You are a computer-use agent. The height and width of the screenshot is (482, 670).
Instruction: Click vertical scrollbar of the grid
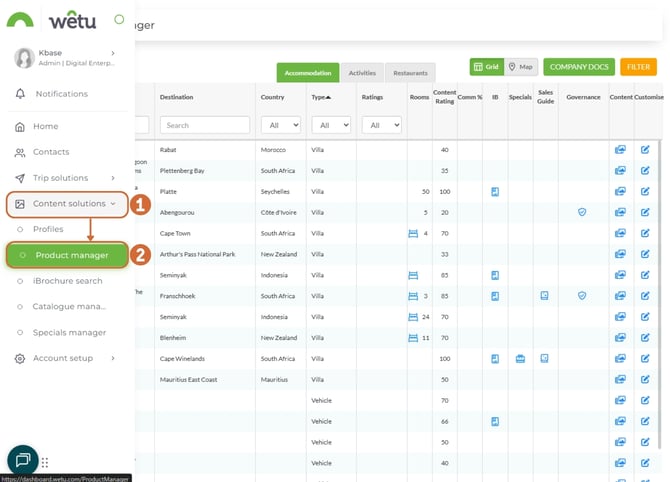(x=661, y=295)
